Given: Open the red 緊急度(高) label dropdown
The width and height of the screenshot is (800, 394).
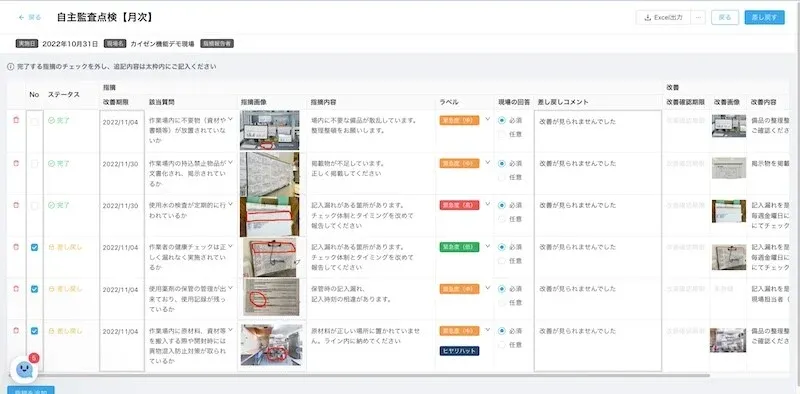Looking at the screenshot, I should (487, 204).
